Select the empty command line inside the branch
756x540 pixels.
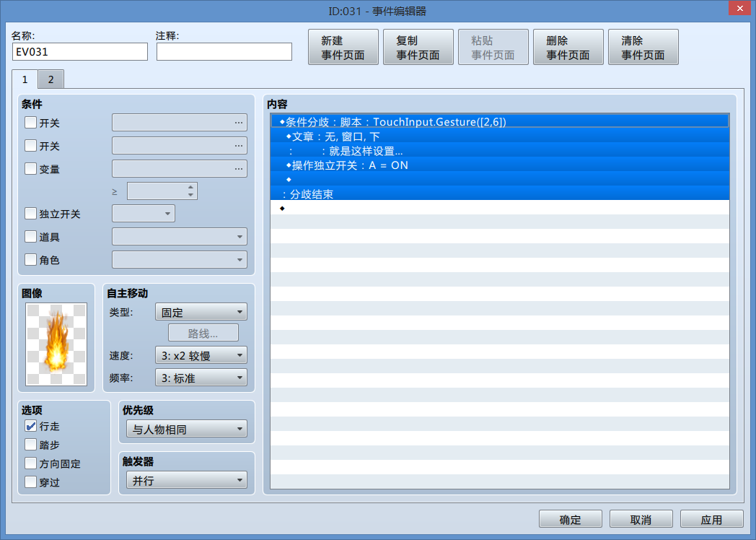tap(500, 180)
